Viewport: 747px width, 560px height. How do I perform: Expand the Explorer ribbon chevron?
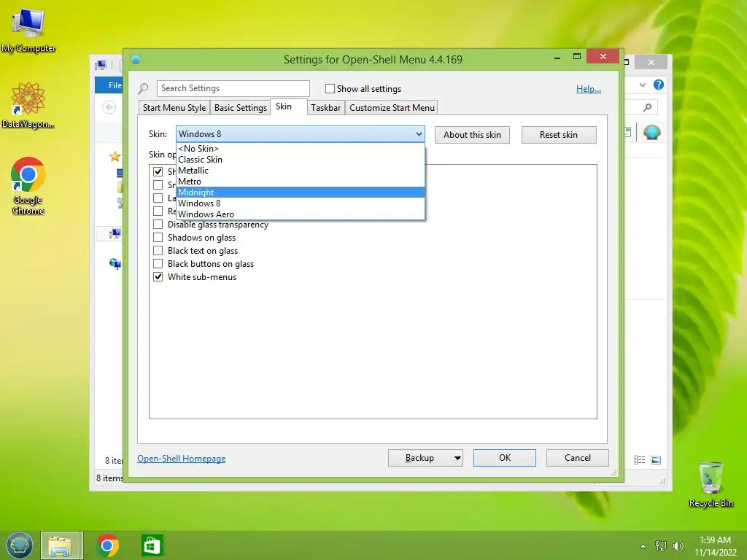[x=643, y=85]
